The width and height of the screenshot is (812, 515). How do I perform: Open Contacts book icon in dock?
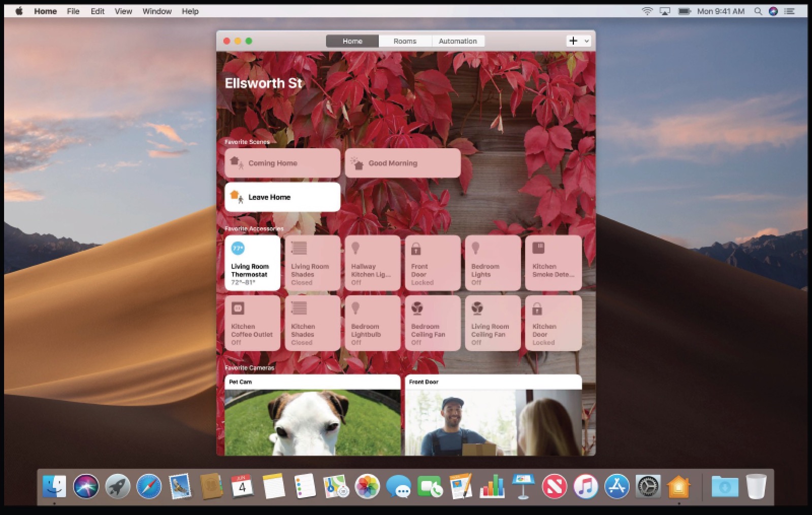(211, 487)
